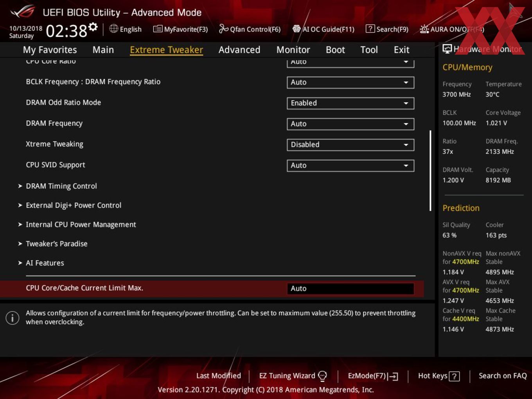
Task: Open BCLK Frequency : DRAM Frequency Ratio dropdown
Action: coord(350,82)
